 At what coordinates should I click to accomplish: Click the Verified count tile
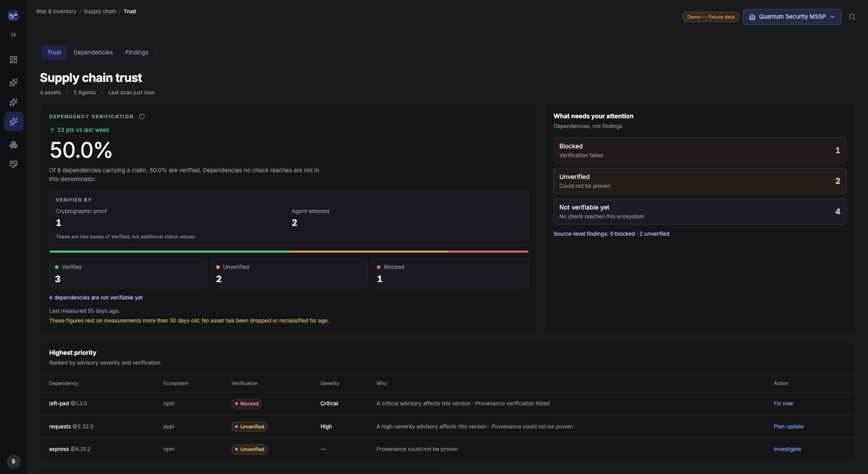click(128, 273)
